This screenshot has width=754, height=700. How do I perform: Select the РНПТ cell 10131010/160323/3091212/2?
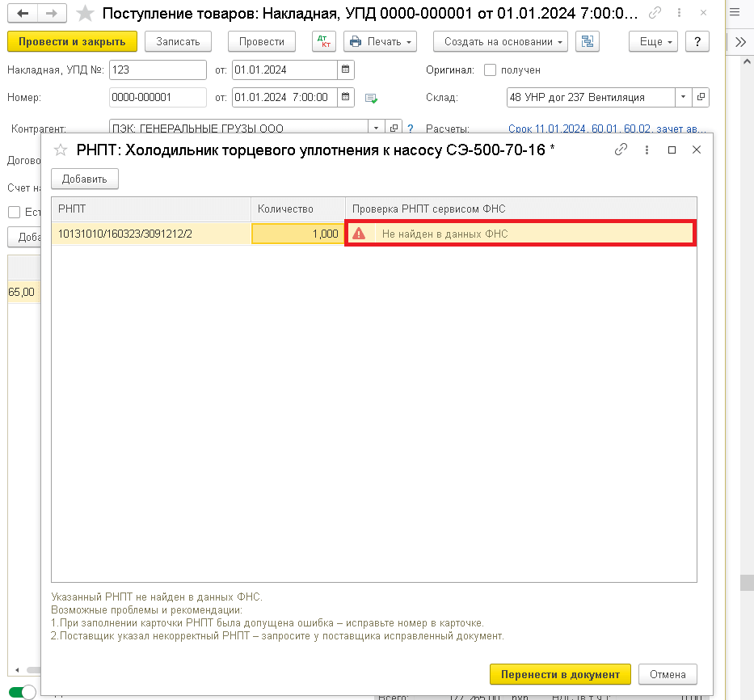click(150, 234)
